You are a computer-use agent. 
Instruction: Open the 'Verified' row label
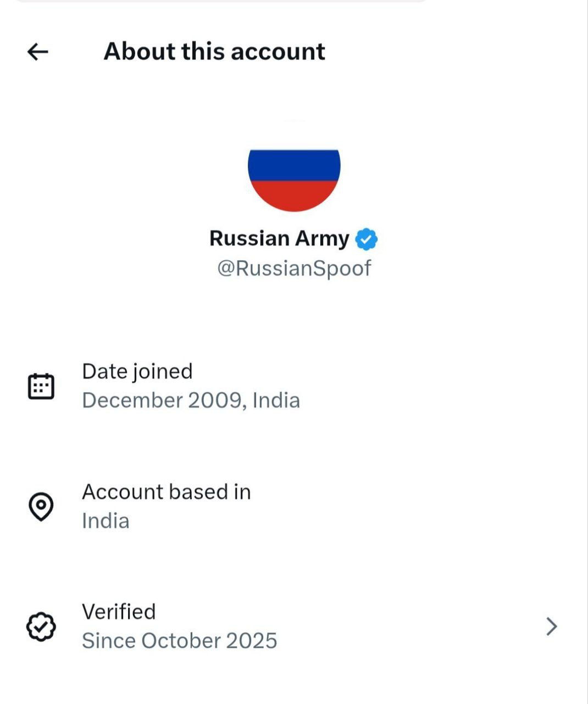(x=119, y=612)
